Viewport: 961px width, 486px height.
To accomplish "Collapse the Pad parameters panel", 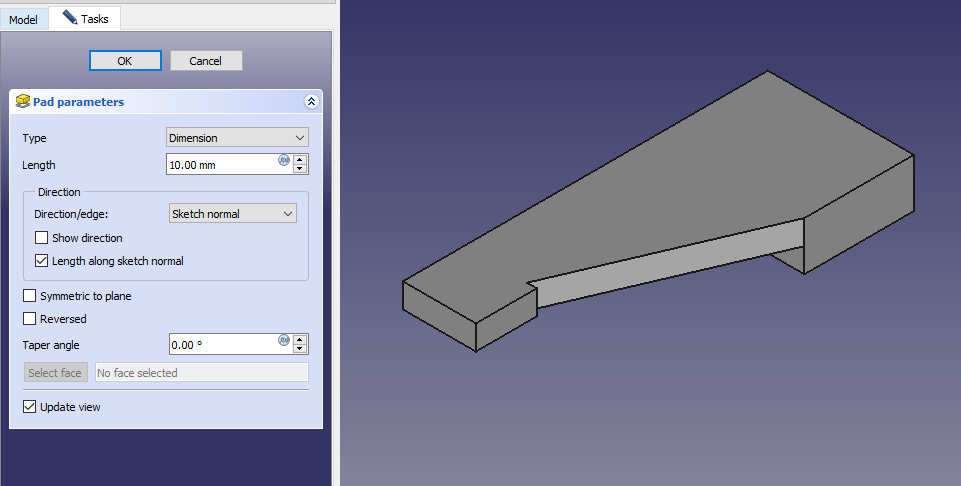I will 311,102.
